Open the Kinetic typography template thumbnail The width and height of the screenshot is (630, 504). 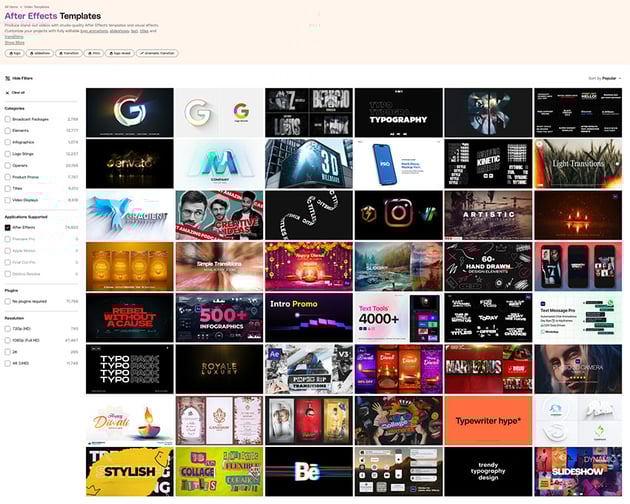(x=488, y=164)
